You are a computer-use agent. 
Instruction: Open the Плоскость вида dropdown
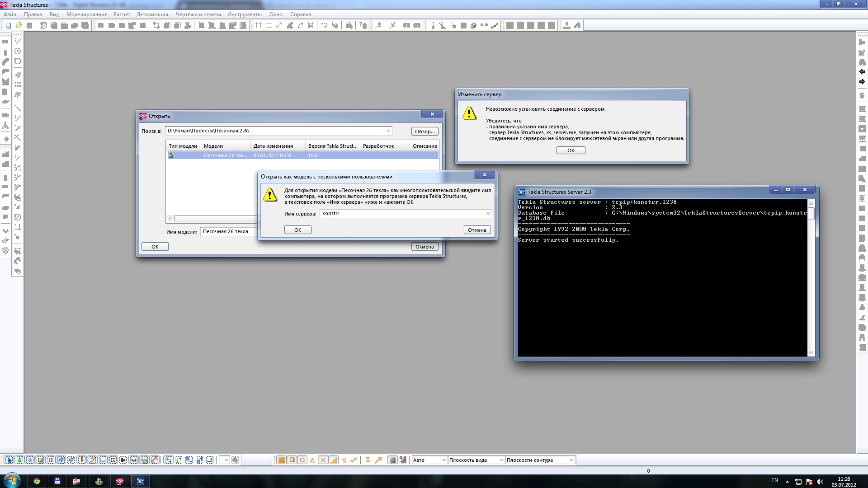tap(501, 460)
